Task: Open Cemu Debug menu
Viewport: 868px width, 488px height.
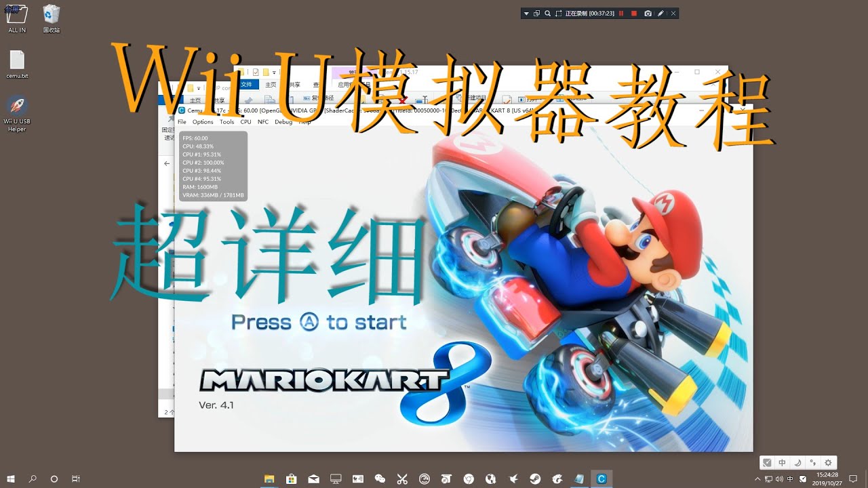Action: 283,122
